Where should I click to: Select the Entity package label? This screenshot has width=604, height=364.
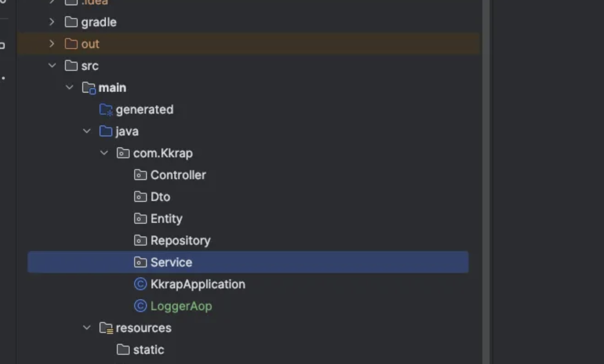click(167, 219)
